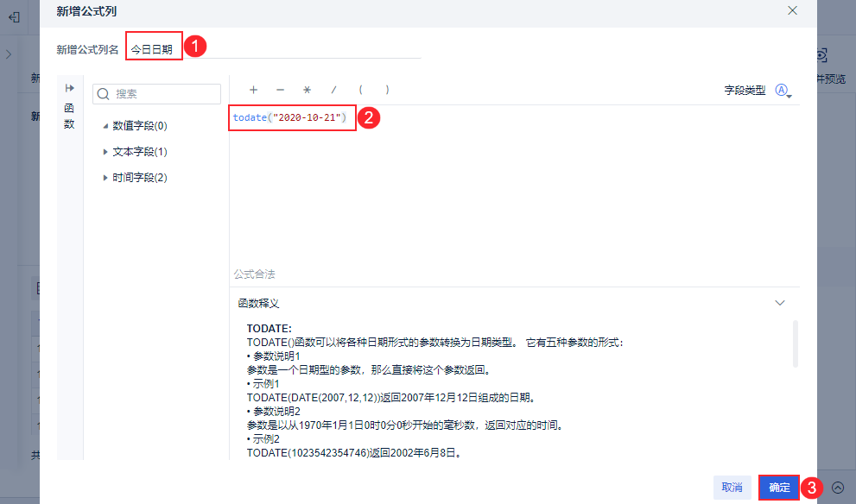Confirm with the 确定 button
The image size is (856, 504).
click(779, 487)
